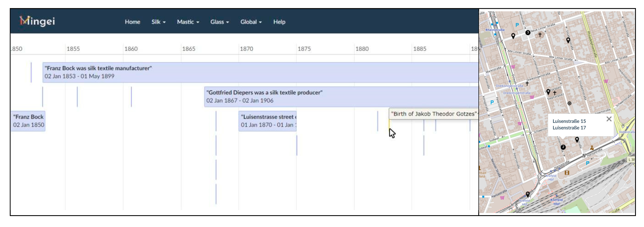Click the cluster marker numbered 3
The image size is (644, 227).
pos(528,33)
